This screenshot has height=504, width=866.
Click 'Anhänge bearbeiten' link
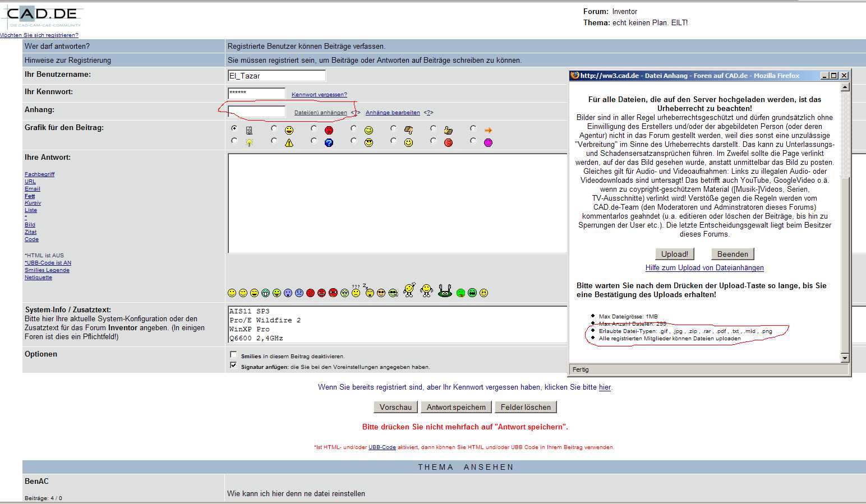393,113
